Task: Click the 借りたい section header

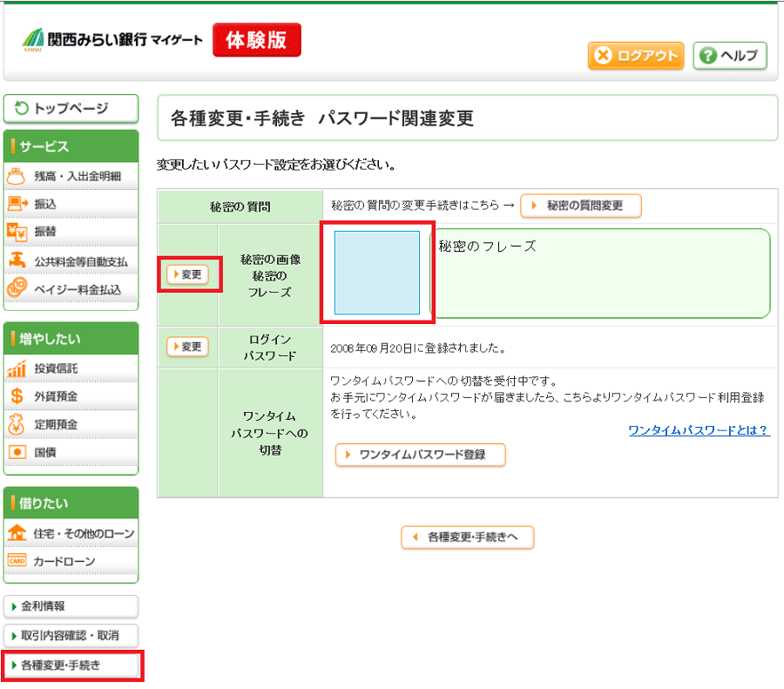Action: pyautogui.click(x=71, y=503)
